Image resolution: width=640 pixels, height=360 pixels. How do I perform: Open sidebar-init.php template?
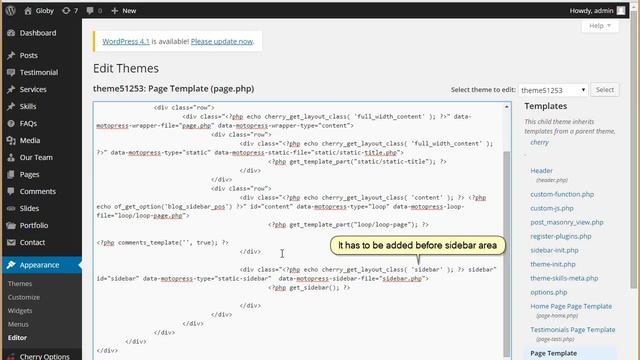[554, 250]
